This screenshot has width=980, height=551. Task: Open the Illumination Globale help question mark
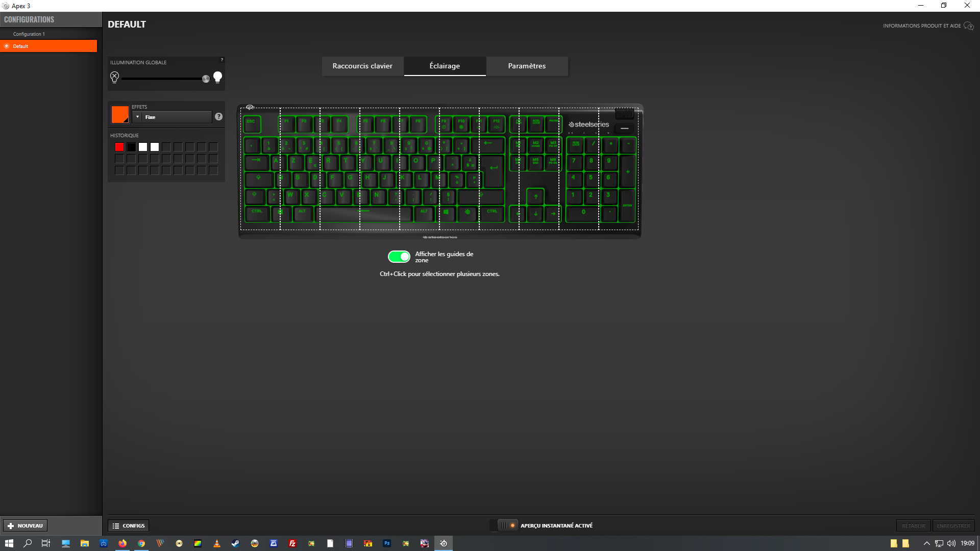[222, 60]
